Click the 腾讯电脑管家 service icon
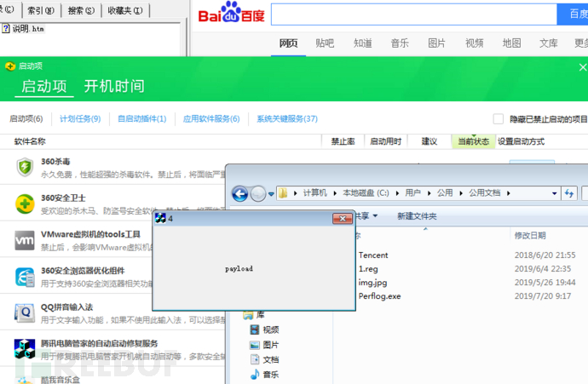The image size is (588, 384). pyautogui.click(x=25, y=348)
